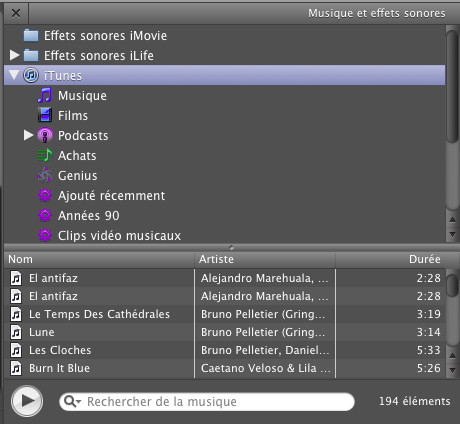Click the Effets sonores iLife folder icon
This screenshot has width=460, height=424.
pyautogui.click(x=31, y=55)
